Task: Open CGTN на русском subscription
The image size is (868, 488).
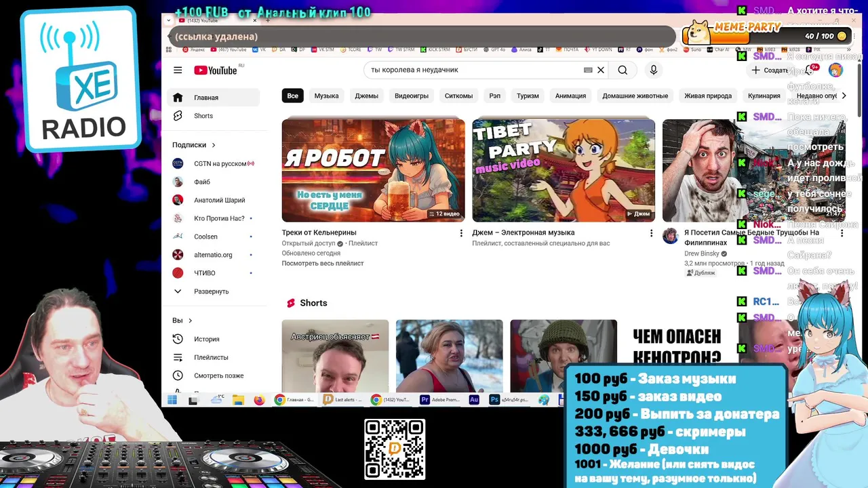Action: tap(213, 163)
